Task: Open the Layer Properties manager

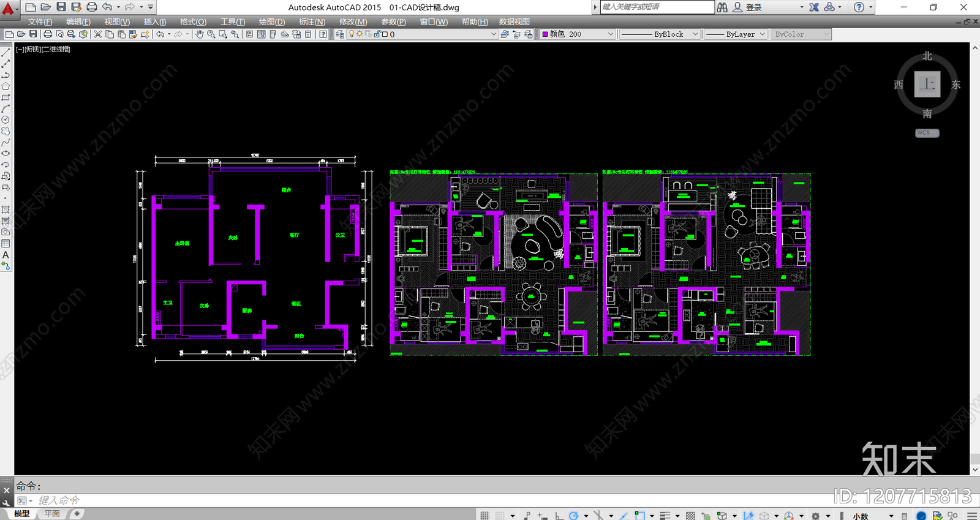Action: click(340, 34)
